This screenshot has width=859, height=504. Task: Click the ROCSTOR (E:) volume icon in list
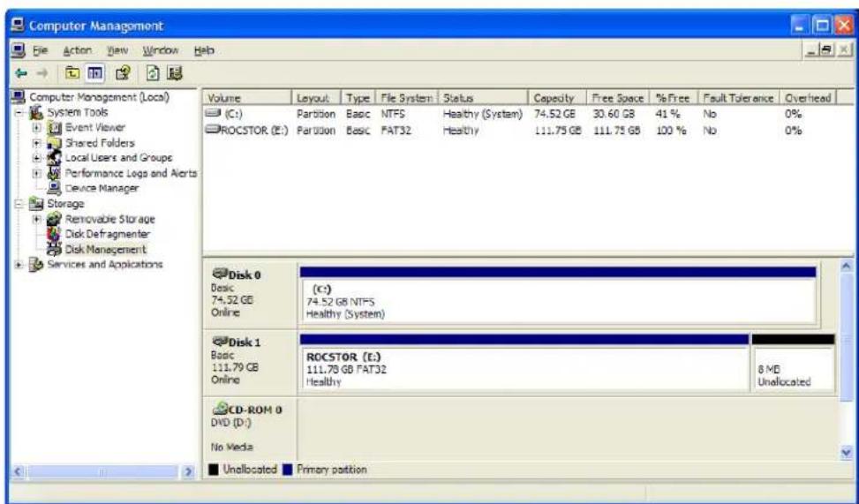[x=213, y=130]
